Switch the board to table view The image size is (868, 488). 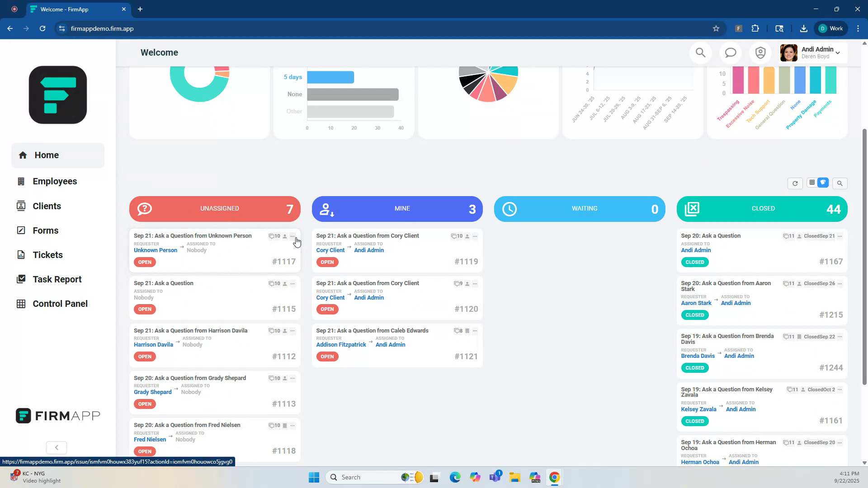point(812,183)
